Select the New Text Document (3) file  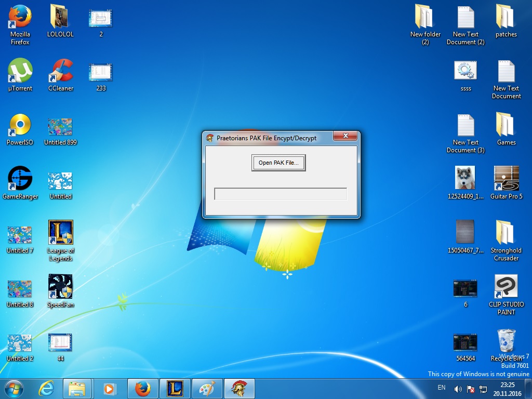click(465, 134)
